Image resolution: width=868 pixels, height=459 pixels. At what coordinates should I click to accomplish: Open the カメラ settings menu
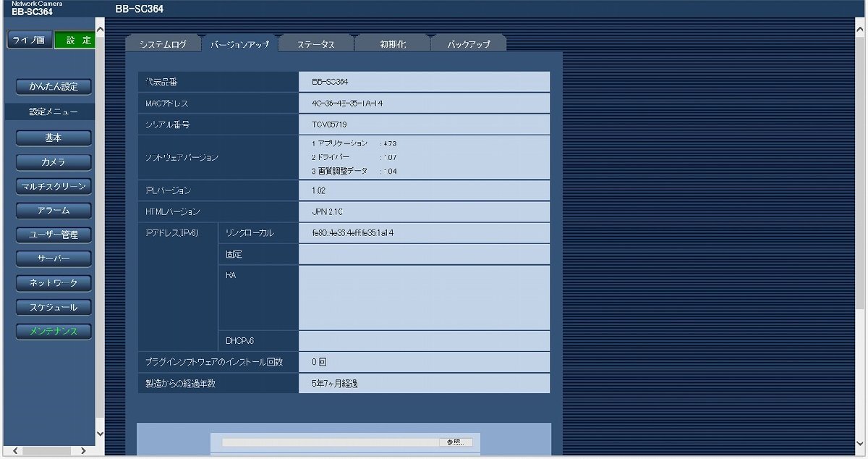pos(54,161)
